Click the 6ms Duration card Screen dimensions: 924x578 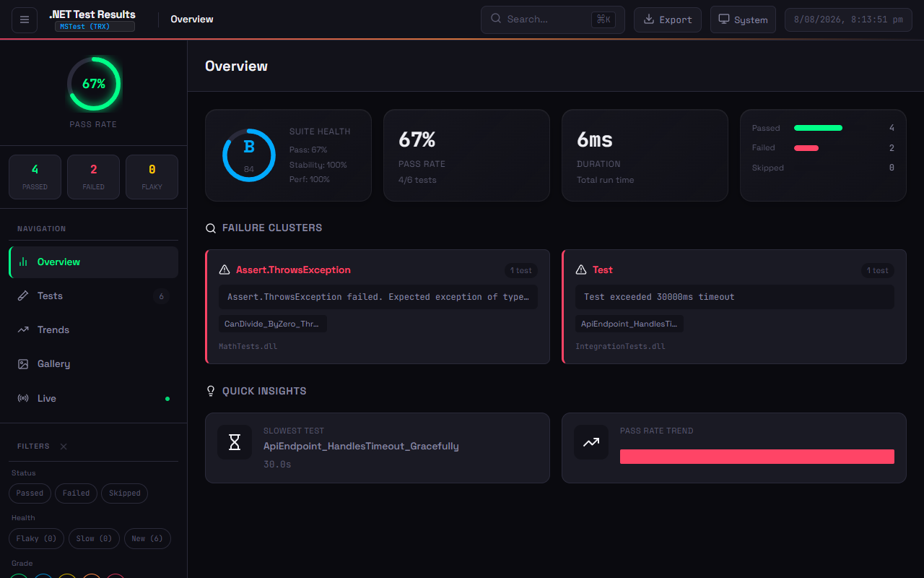(x=645, y=155)
